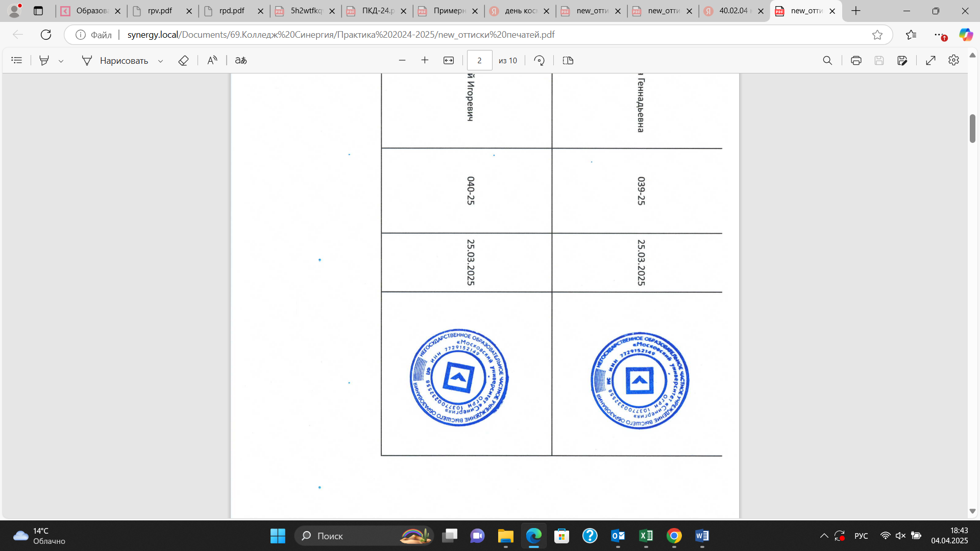Open the table of contents sidebar
Image resolution: width=980 pixels, height=551 pixels.
(17, 60)
